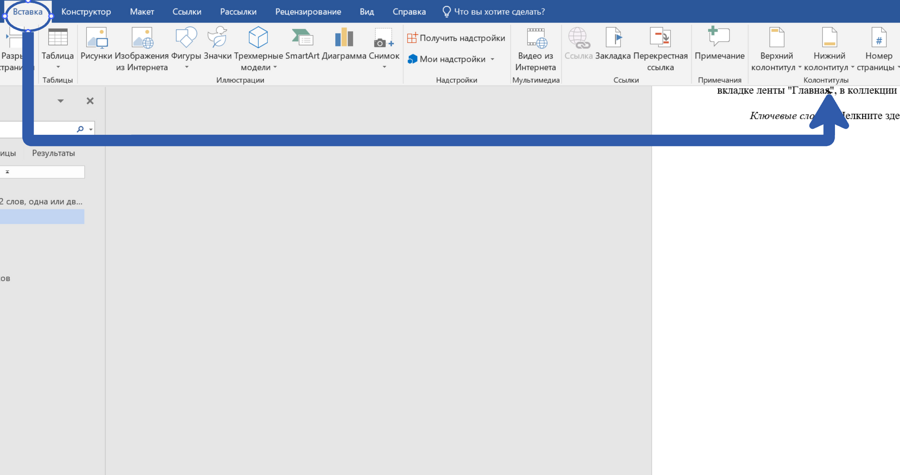Insert a table via Таблица icon
The height and width of the screenshot is (475, 900).
(57, 49)
